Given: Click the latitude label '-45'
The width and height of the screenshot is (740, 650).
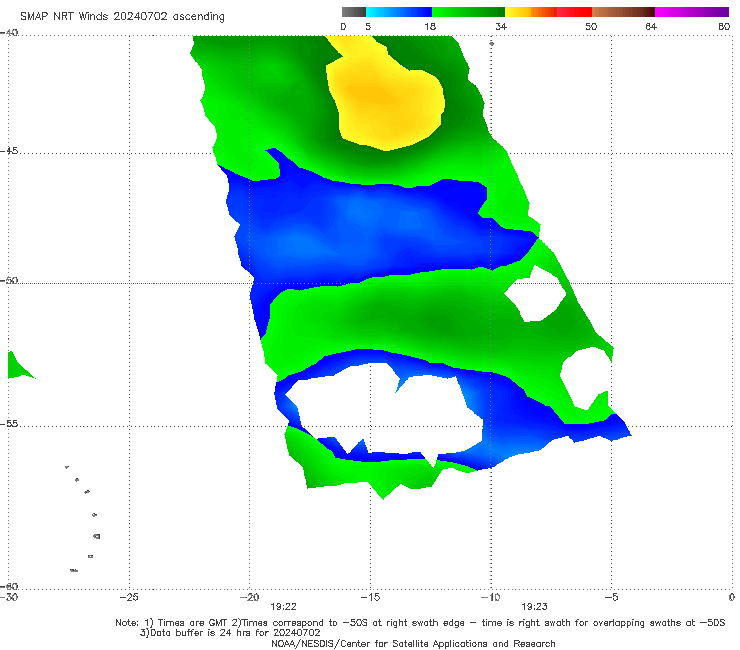Looking at the screenshot, I should coord(9,151).
